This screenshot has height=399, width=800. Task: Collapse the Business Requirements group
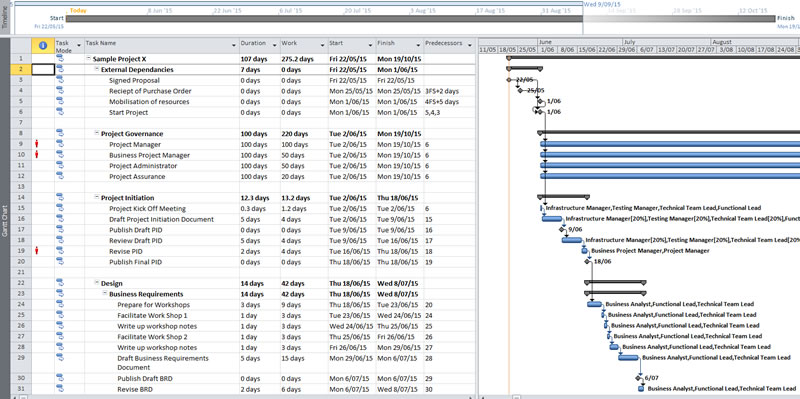pyautogui.click(x=105, y=293)
